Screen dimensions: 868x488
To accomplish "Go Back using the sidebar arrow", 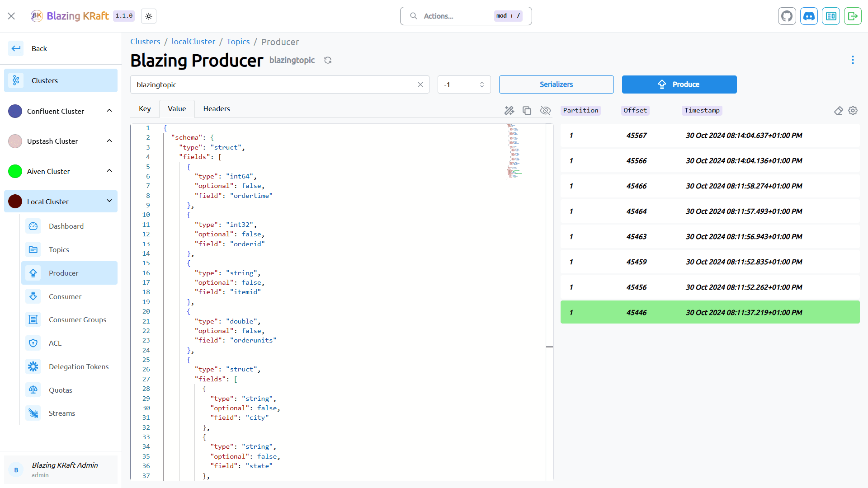I will tap(16, 48).
